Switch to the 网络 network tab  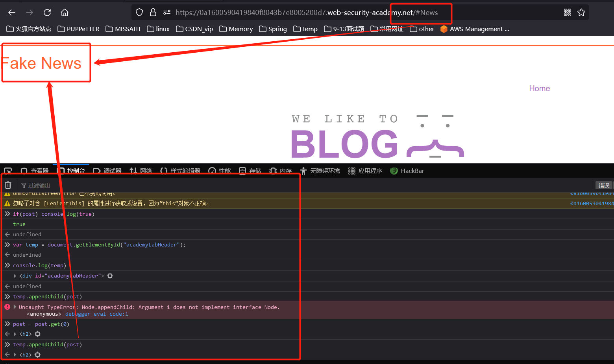pyautogui.click(x=141, y=171)
